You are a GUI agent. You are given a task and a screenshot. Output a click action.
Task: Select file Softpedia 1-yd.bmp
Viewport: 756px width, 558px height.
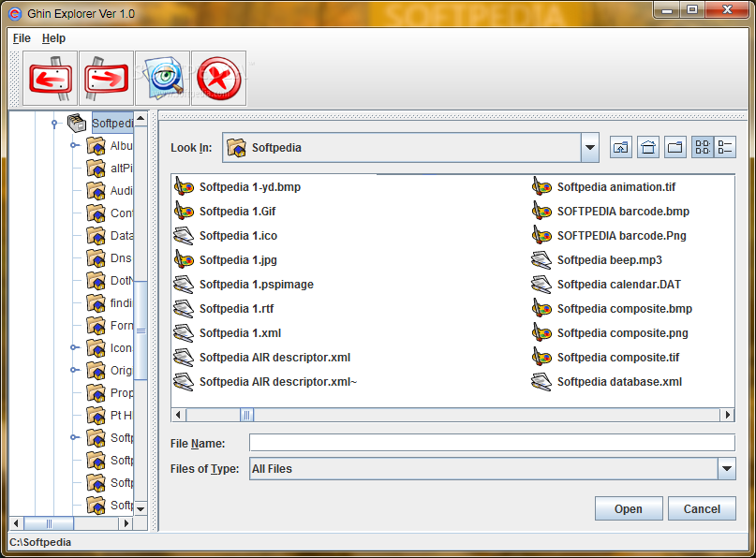coord(237,187)
